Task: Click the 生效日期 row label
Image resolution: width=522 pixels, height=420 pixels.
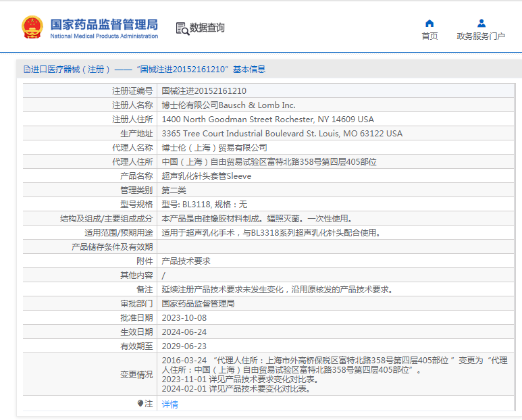Action: tap(136, 332)
